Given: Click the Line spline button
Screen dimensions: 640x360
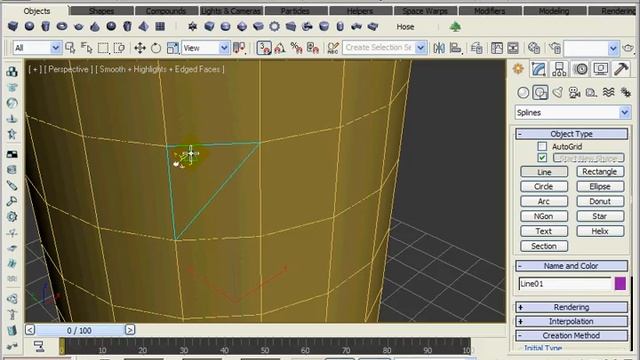Looking at the screenshot, I should click(544, 172).
